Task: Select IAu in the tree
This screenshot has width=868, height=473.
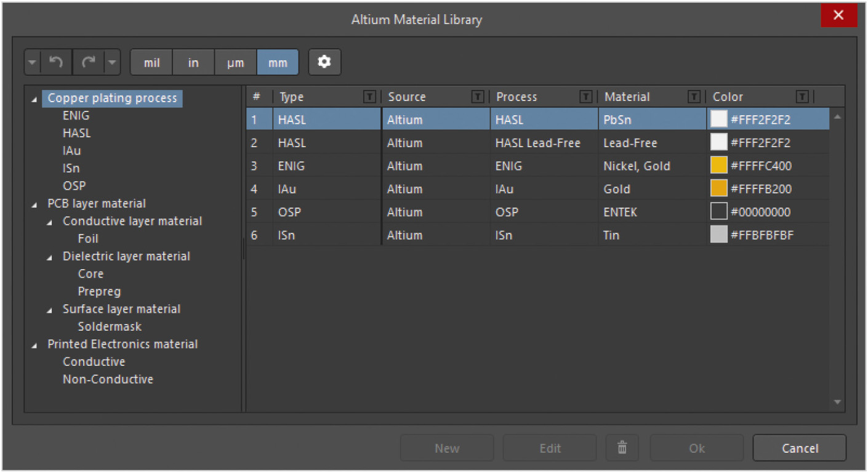Action: [x=71, y=151]
